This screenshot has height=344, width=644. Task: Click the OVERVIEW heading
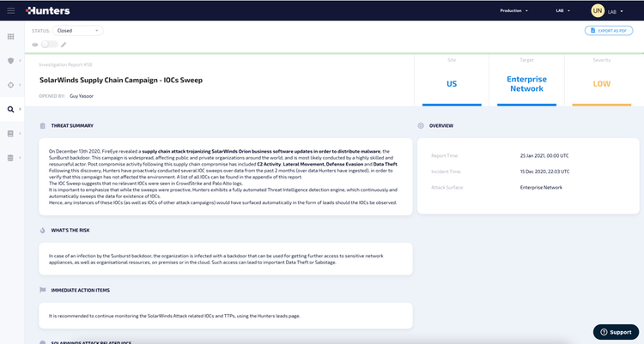click(441, 125)
